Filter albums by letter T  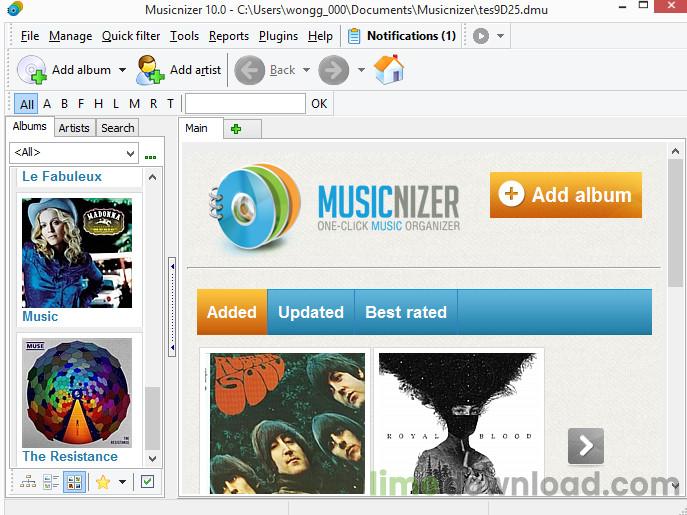[170, 104]
